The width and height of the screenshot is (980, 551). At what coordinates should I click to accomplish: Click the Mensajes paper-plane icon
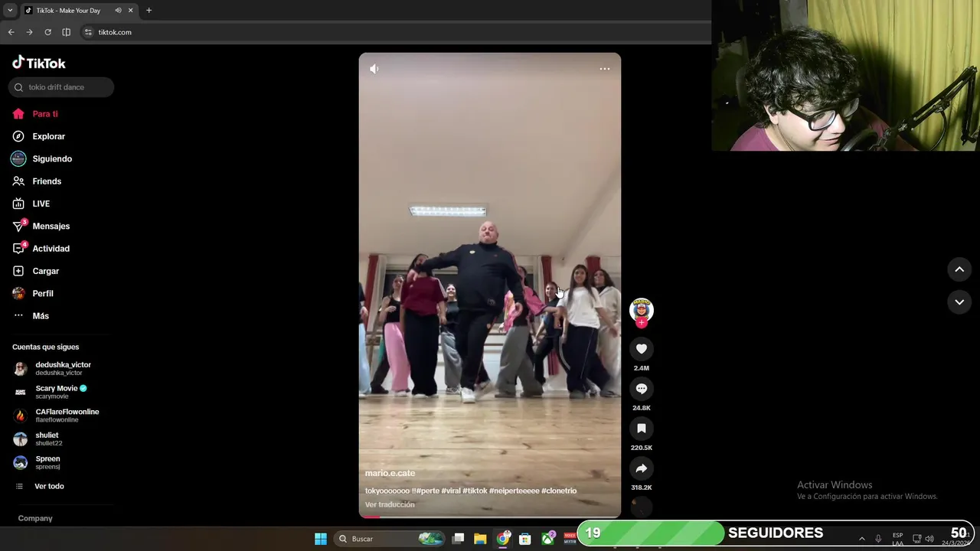pos(18,227)
